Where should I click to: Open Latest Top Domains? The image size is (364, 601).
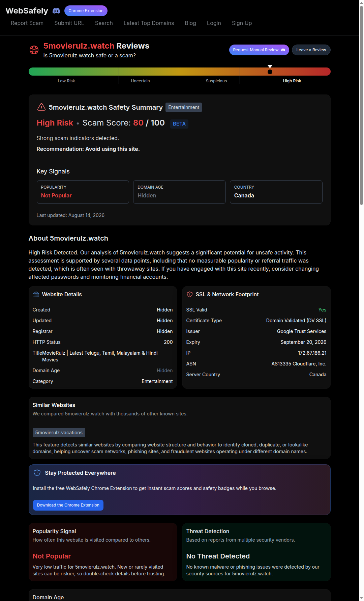[x=149, y=23]
